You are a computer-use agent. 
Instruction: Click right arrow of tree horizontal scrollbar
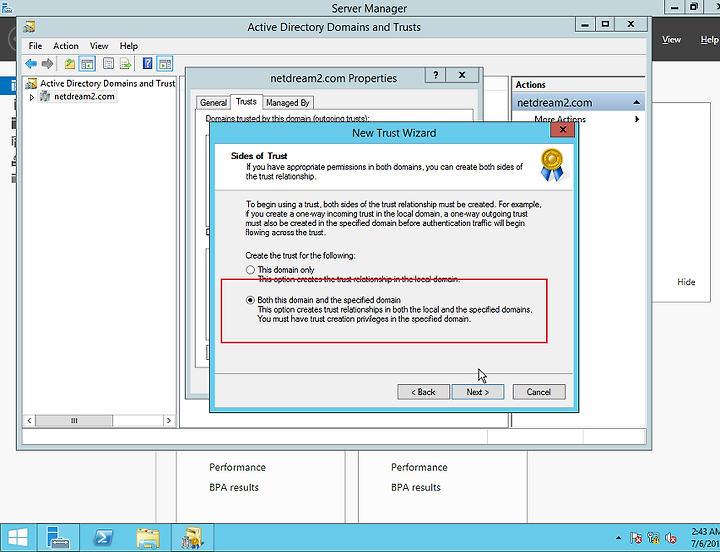pos(169,420)
